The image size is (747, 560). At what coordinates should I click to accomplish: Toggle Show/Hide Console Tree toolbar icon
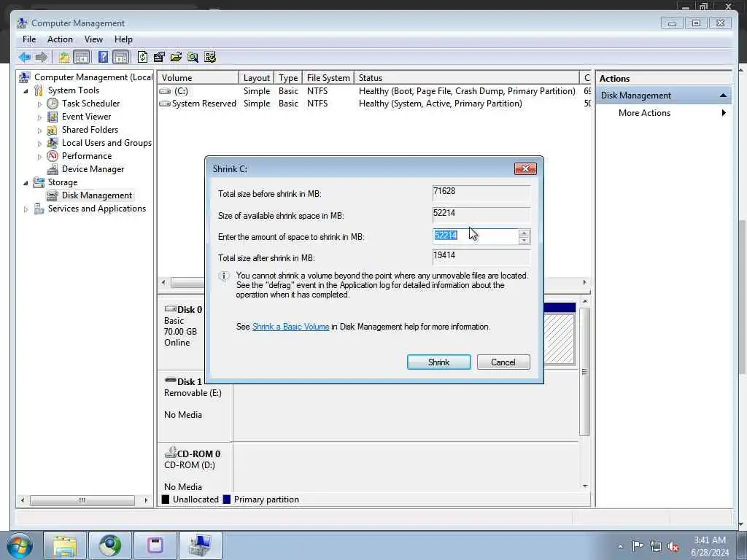tap(82, 58)
